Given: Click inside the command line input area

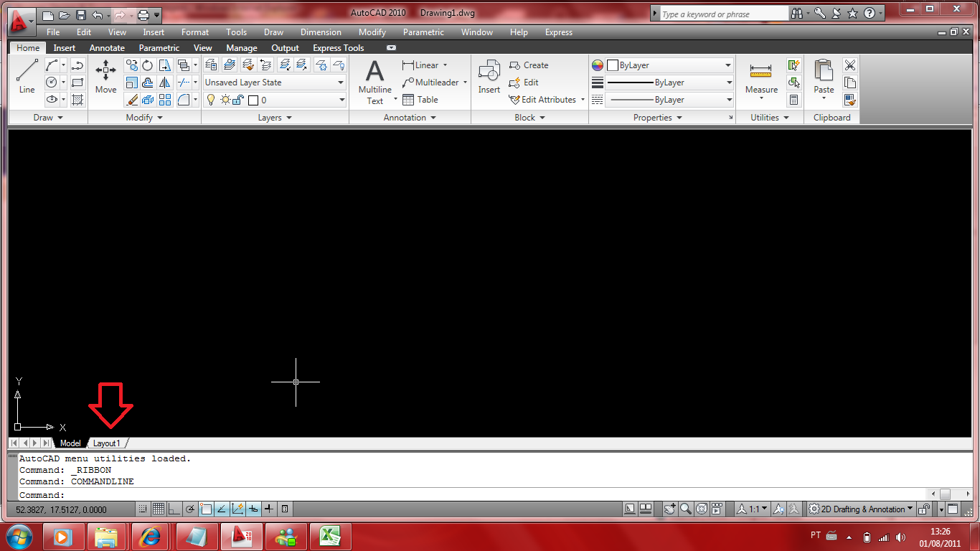Looking at the screenshot, I should 215,494.
